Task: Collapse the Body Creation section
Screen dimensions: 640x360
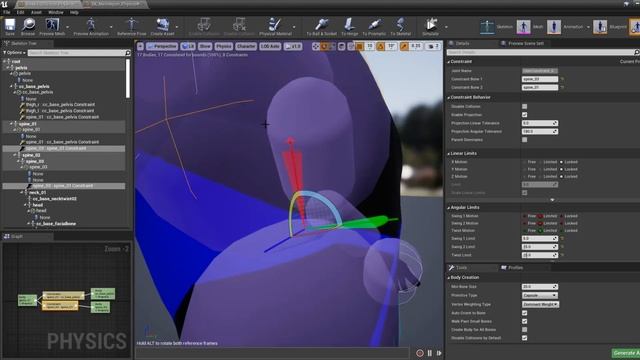Action: tap(449, 278)
